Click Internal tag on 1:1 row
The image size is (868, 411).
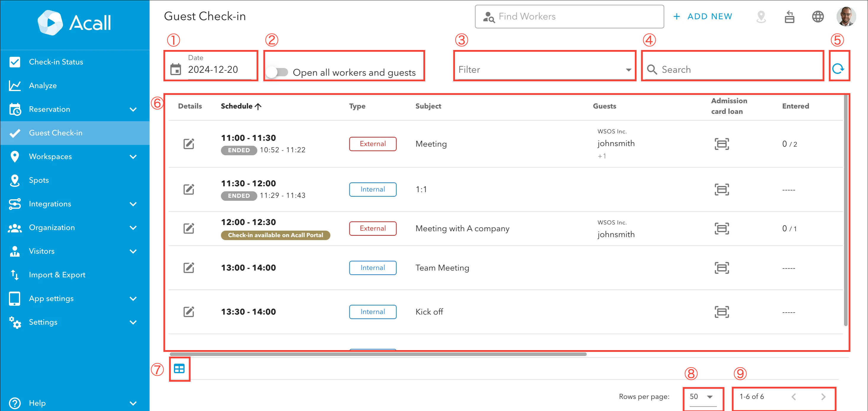373,189
